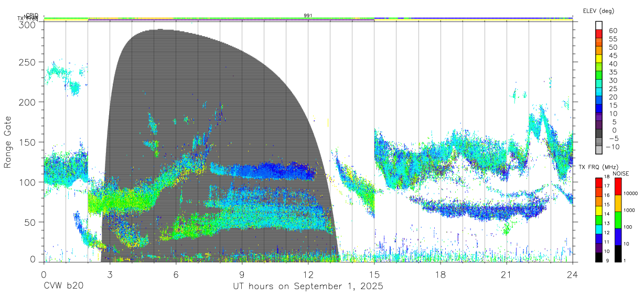
Task: Click the x-axis tick label '18'
Action: coord(440,274)
